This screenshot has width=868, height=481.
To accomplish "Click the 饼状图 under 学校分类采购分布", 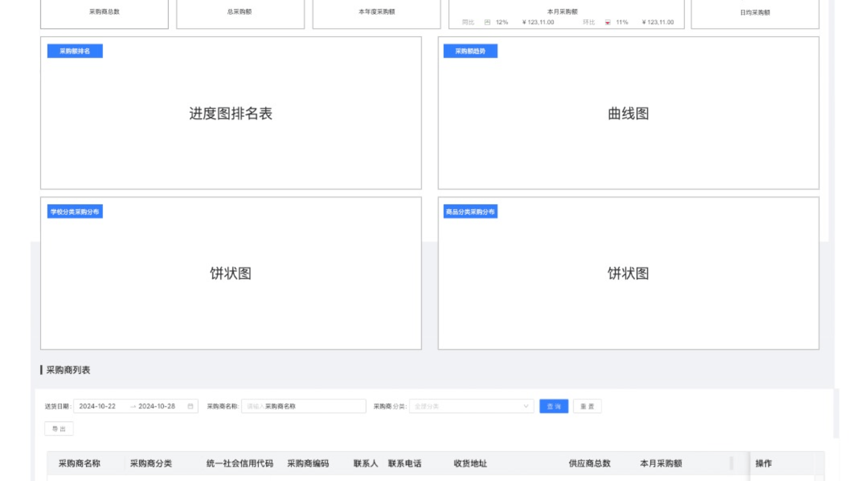I will (231, 273).
